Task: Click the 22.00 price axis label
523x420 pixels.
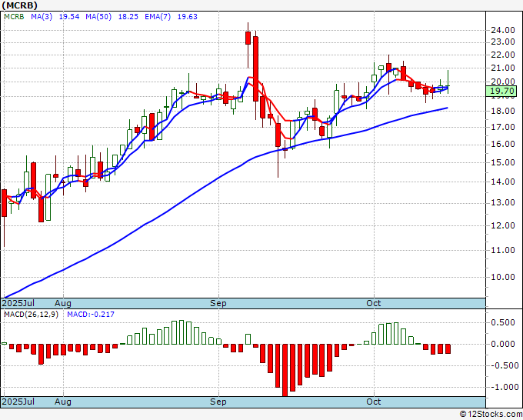Action: tap(503, 55)
